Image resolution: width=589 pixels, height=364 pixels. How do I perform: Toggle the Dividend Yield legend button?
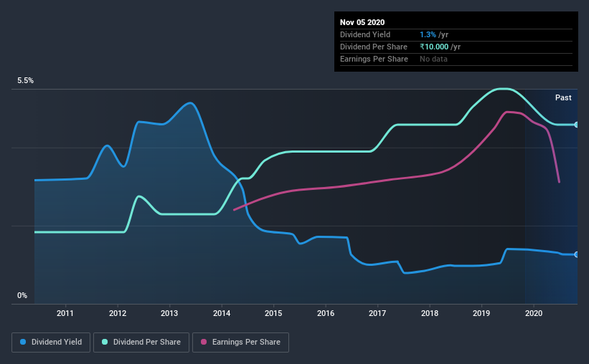[x=51, y=343]
